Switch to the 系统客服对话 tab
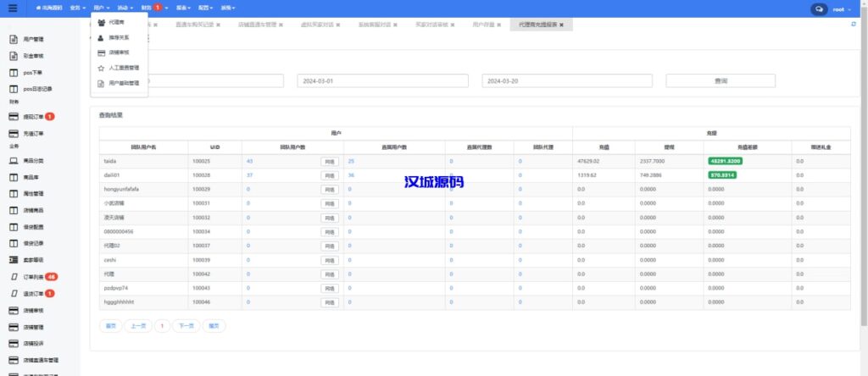The image size is (868, 376). pos(374,25)
